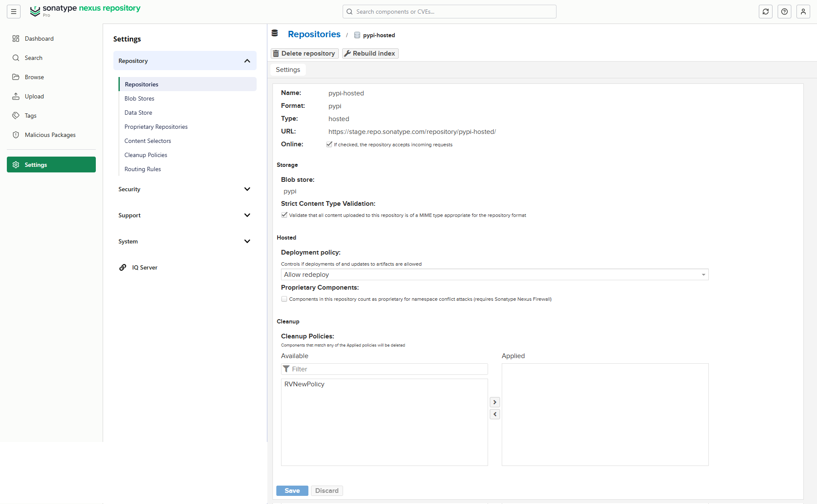This screenshot has width=817, height=504.
Task: Click the filter funnel icon
Action: pos(286,369)
